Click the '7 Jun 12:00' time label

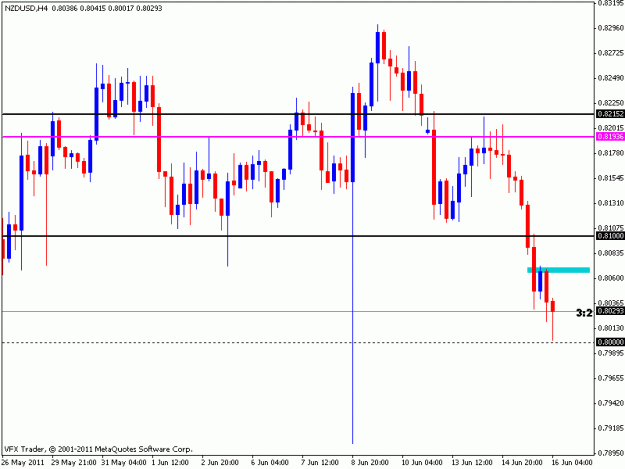point(320,462)
